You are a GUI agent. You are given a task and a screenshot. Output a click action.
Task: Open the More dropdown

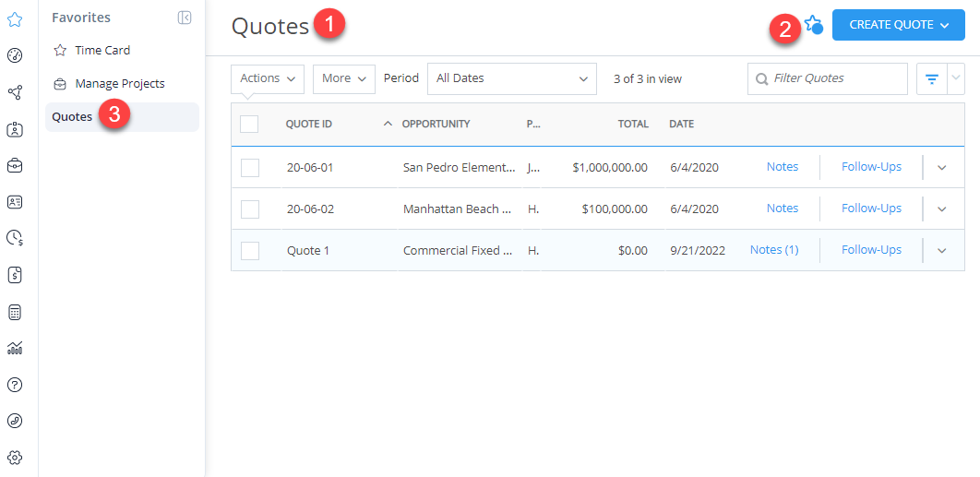344,78
